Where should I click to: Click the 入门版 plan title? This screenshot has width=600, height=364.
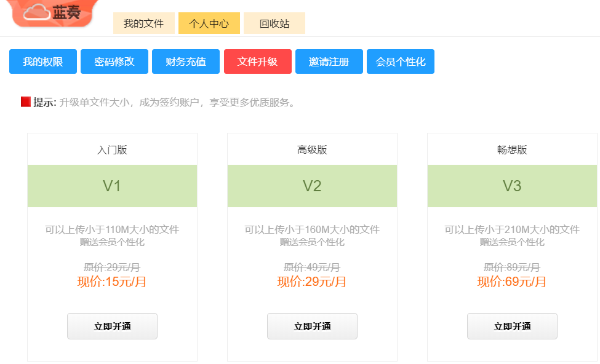coord(112,150)
